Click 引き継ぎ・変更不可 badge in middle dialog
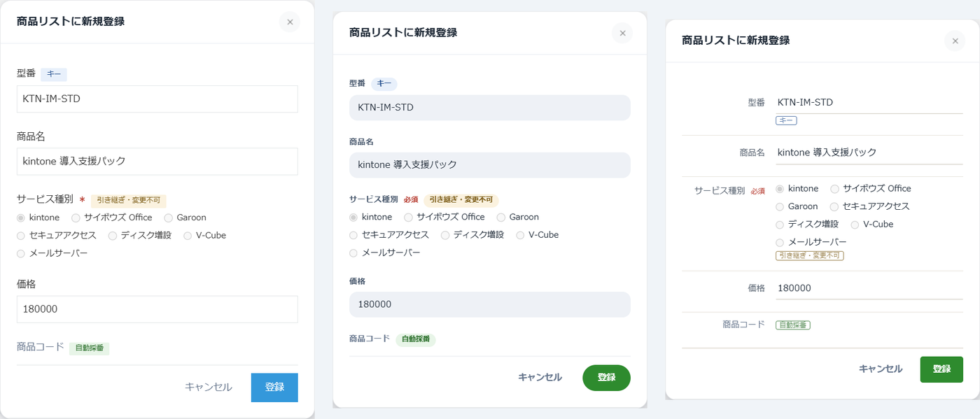Viewport: 980px width, 419px height. coord(461,200)
